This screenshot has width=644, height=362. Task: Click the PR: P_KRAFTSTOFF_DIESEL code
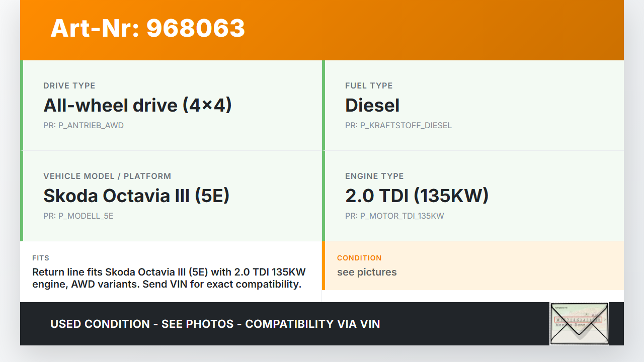coord(398,126)
